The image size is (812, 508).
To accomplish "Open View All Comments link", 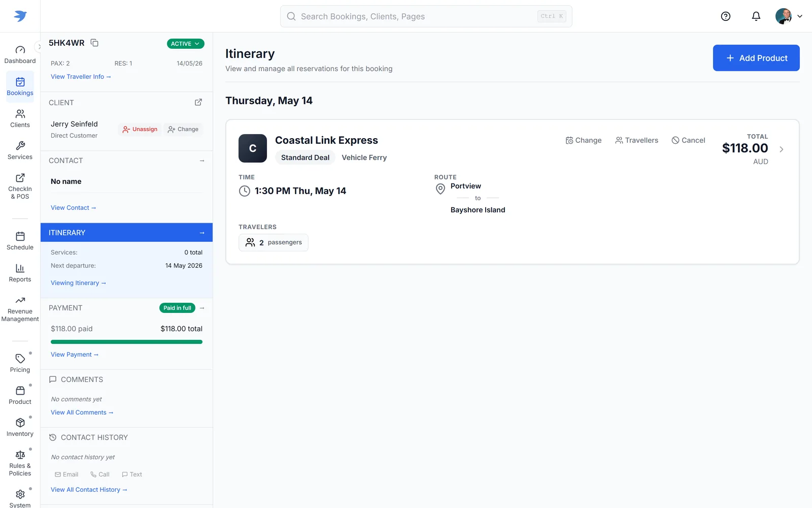I will [82, 412].
